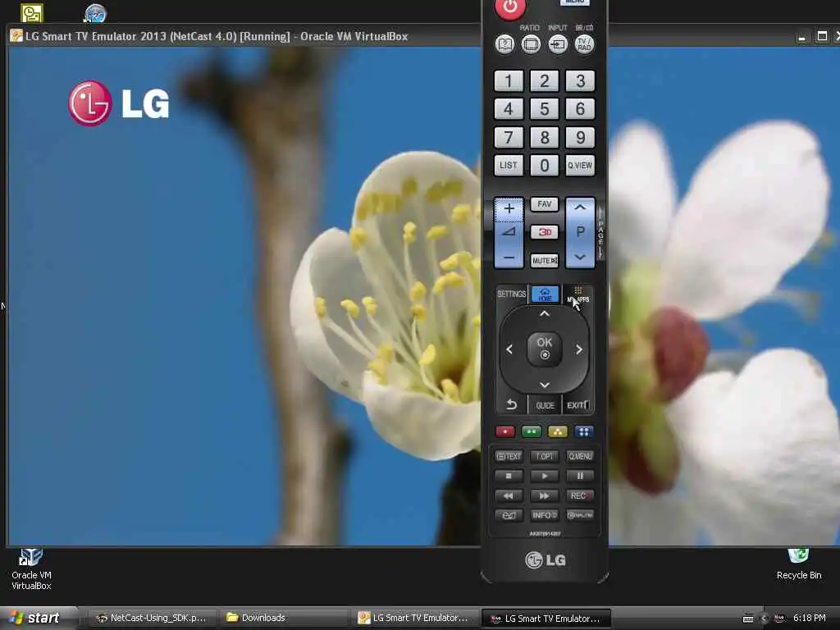Viewport: 840px width, 630px height.
Task: Click the pause button on remote
Action: tap(580, 476)
